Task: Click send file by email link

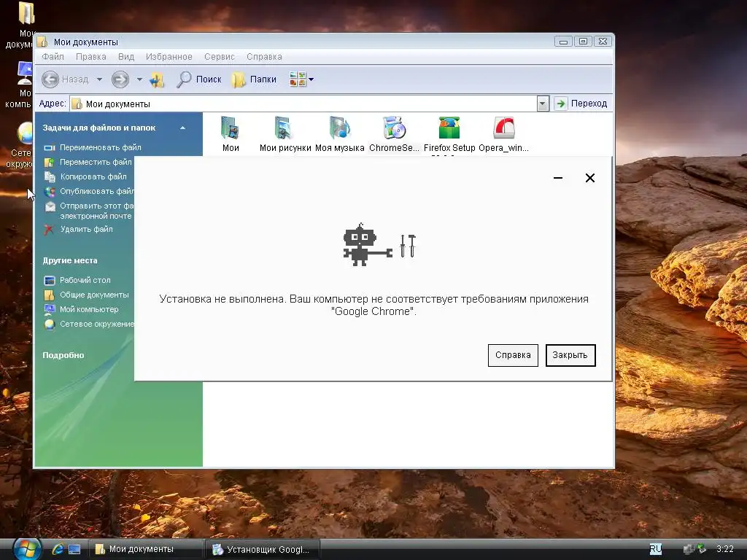Action: [96, 211]
